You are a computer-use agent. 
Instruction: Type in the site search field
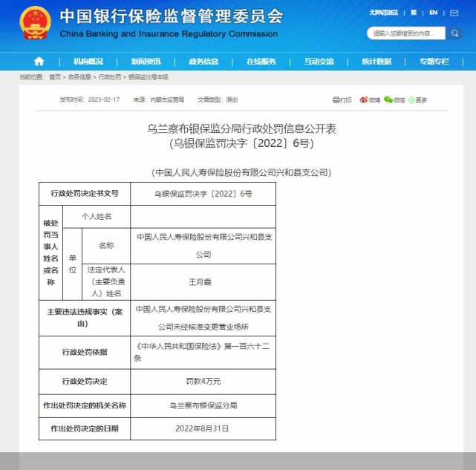[x=405, y=33]
